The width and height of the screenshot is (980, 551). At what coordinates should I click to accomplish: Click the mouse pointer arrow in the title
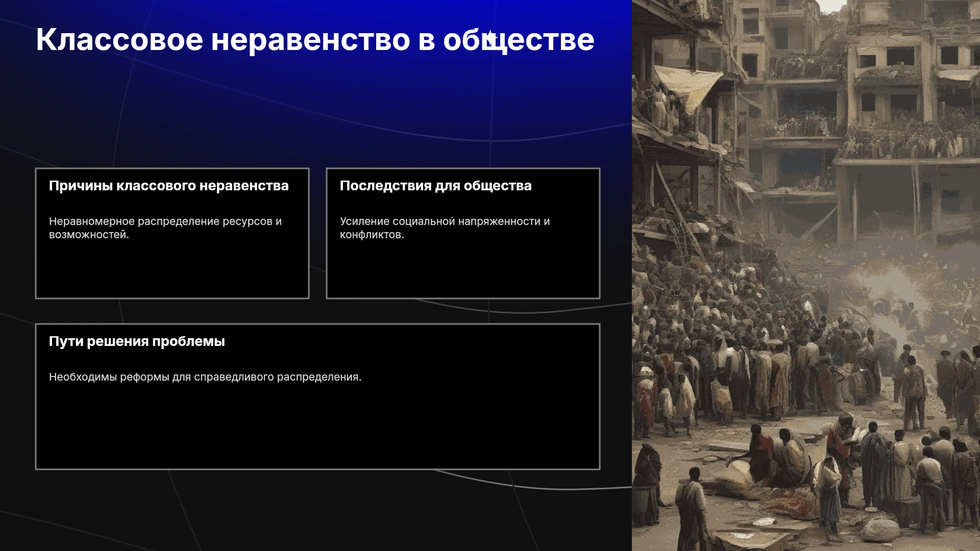click(491, 38)
